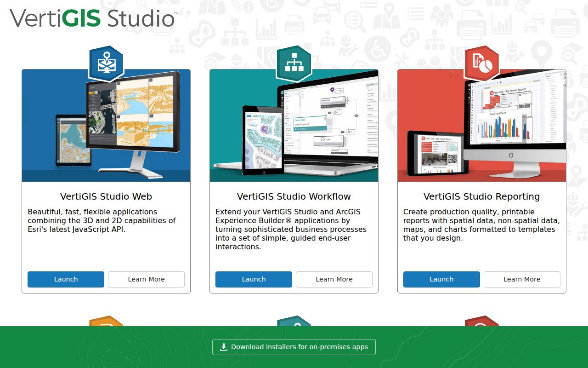588x368 pixels.
Task: Download installers for on-premises apps
Action: pos(294,347)
